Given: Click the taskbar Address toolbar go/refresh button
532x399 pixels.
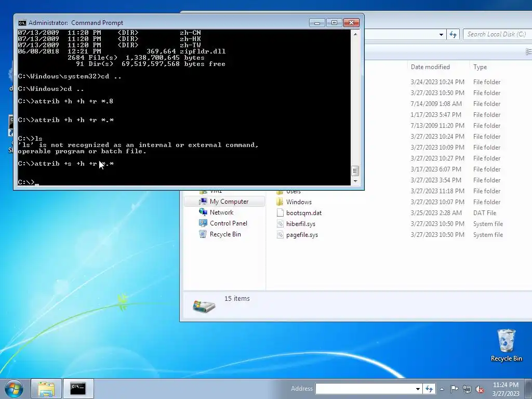Looking at the screenshot, I should [429, 389].
